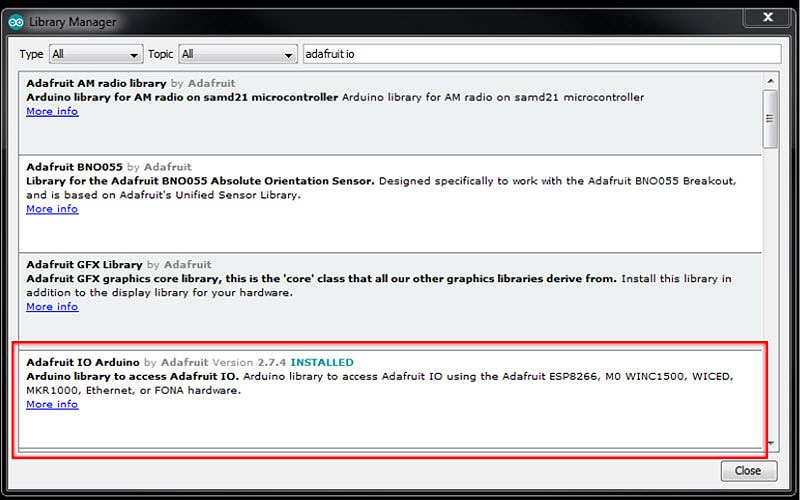800x500 pixels.
Task: Open More info for Adafruit AM radio library
Action: click(52, 112)
